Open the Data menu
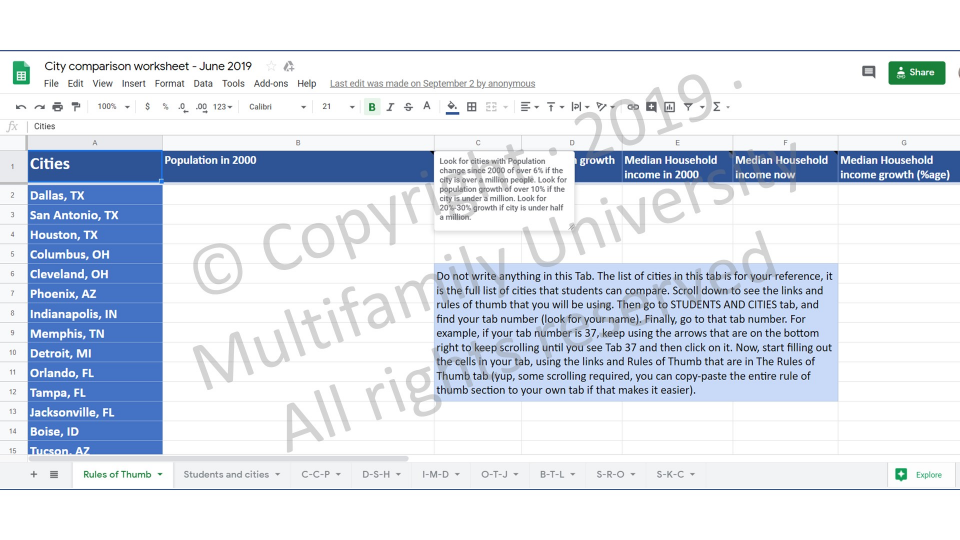 (203, 83)
